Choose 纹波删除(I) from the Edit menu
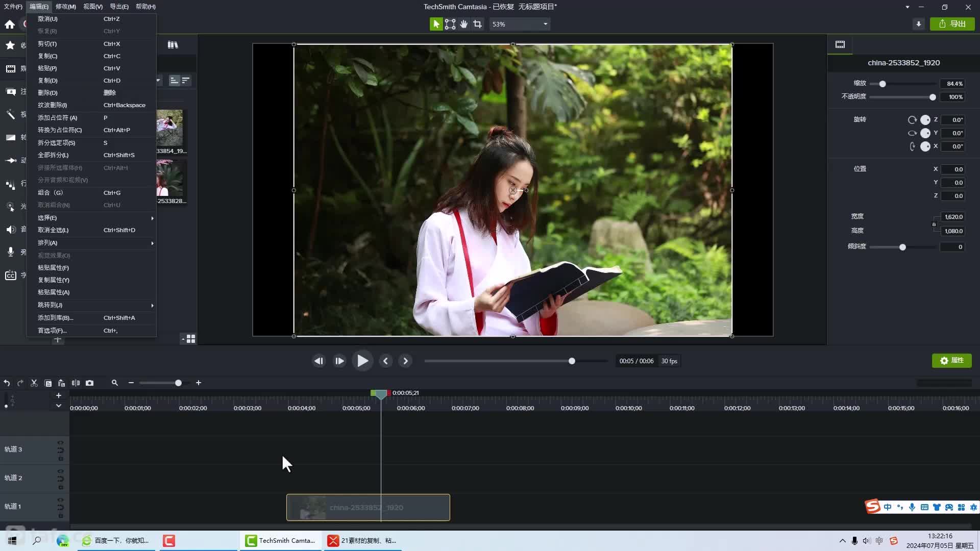 pos(91,105)
